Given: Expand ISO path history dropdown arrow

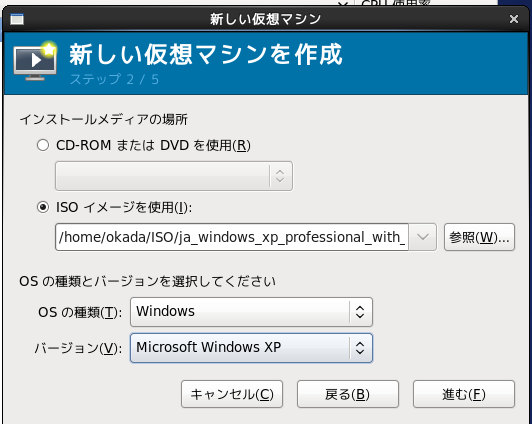Looking at the screenshot, I should [423, 237].
